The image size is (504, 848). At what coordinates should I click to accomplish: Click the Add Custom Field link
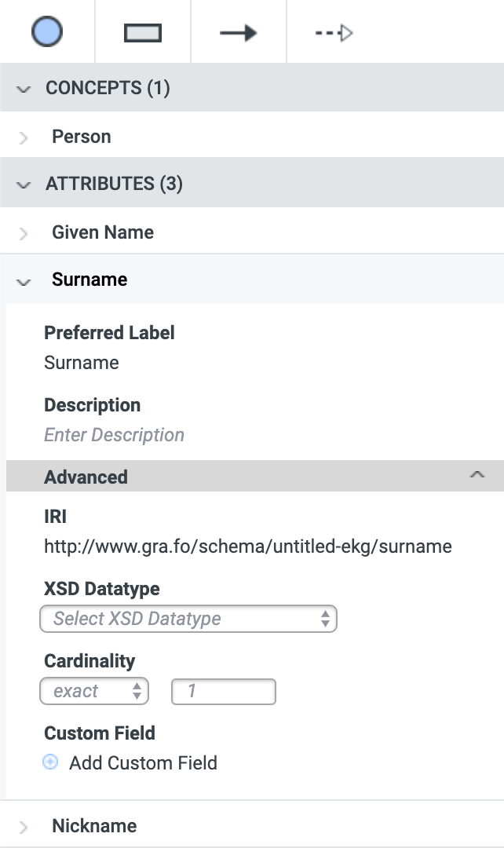point(144,762)
